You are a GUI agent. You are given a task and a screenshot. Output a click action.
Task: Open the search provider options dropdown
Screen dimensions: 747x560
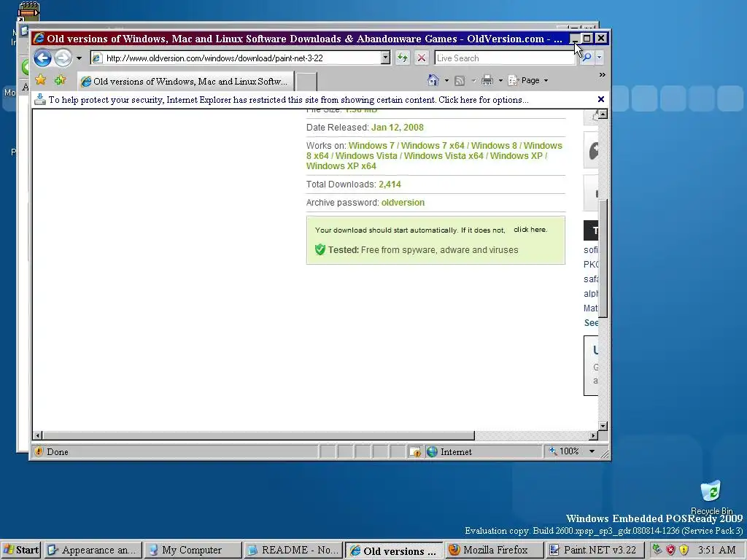click(x=600, y=58)
